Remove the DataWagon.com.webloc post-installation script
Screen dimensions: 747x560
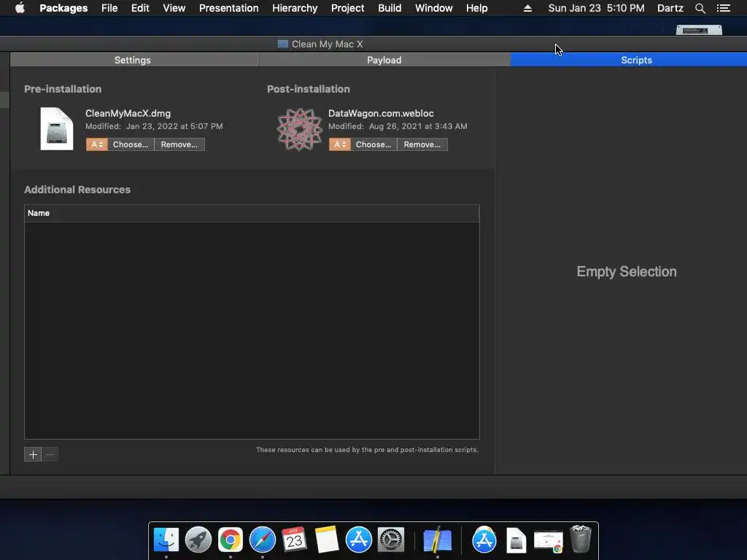(422, 144)
